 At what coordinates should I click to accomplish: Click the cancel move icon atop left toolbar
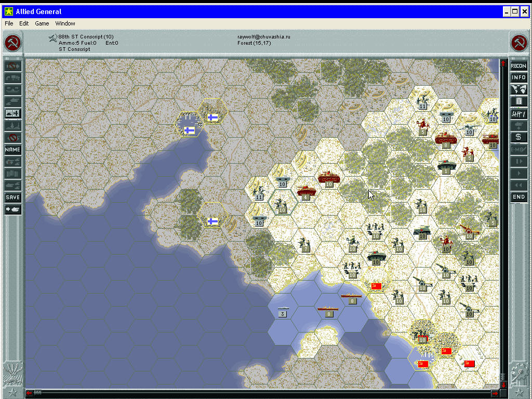pos(13,66)
